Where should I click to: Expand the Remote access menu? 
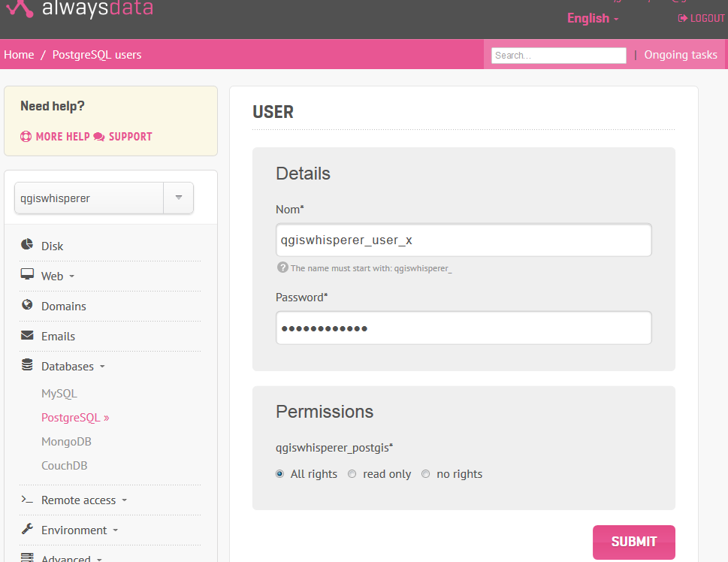[84, 500]
